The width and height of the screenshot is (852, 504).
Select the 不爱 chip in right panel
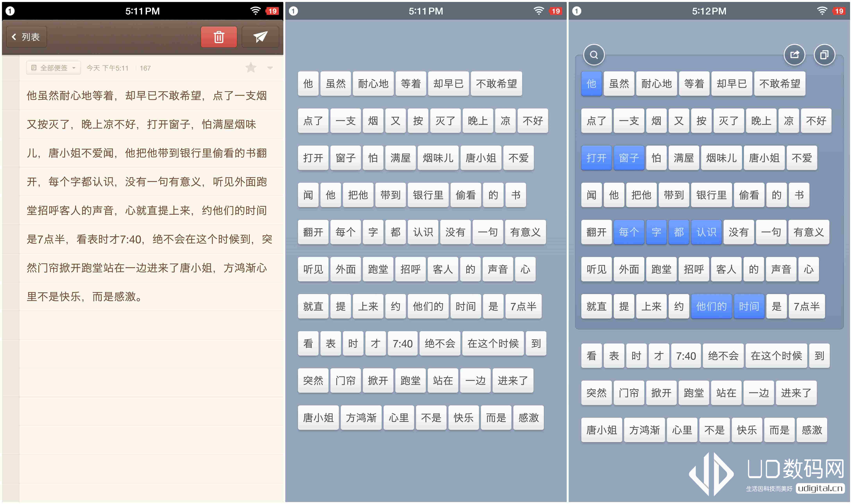[802, 158]
